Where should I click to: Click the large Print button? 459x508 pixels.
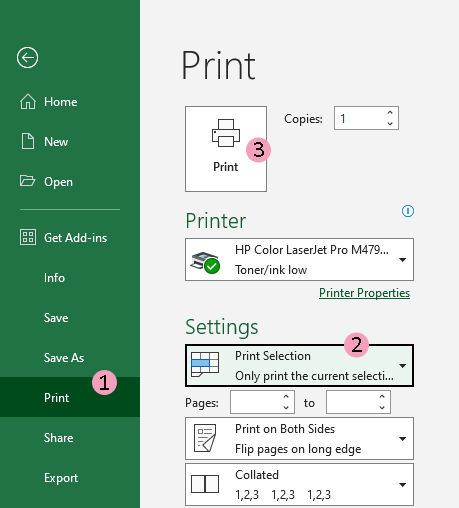226,149
